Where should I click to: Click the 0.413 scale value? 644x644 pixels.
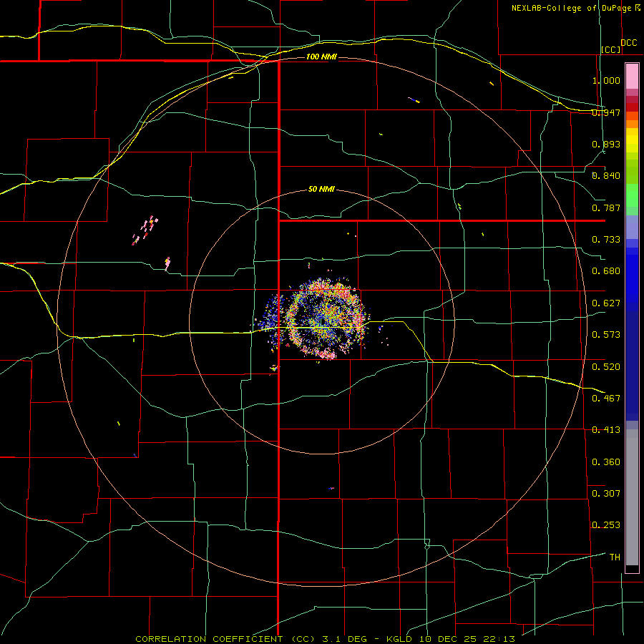pyautogui.click(x=606, y=430)
